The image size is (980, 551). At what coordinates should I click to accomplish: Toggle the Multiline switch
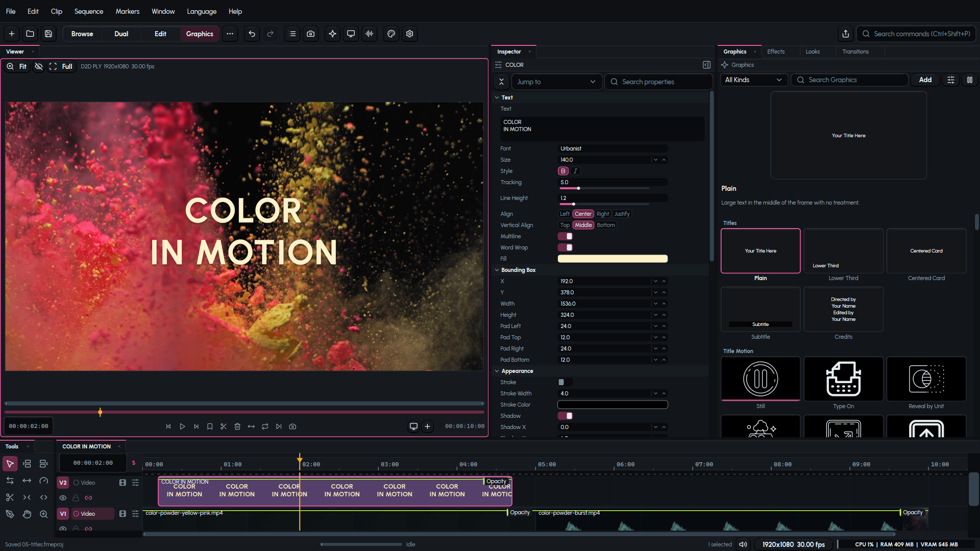coord(565,236)
